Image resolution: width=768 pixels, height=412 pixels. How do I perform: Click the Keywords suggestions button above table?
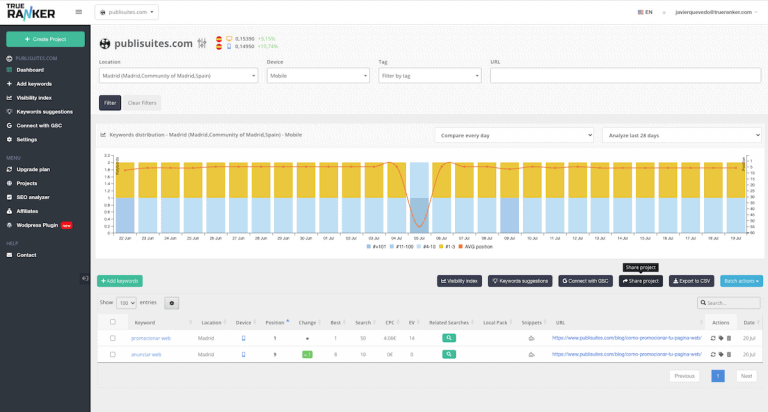point(520,281)
